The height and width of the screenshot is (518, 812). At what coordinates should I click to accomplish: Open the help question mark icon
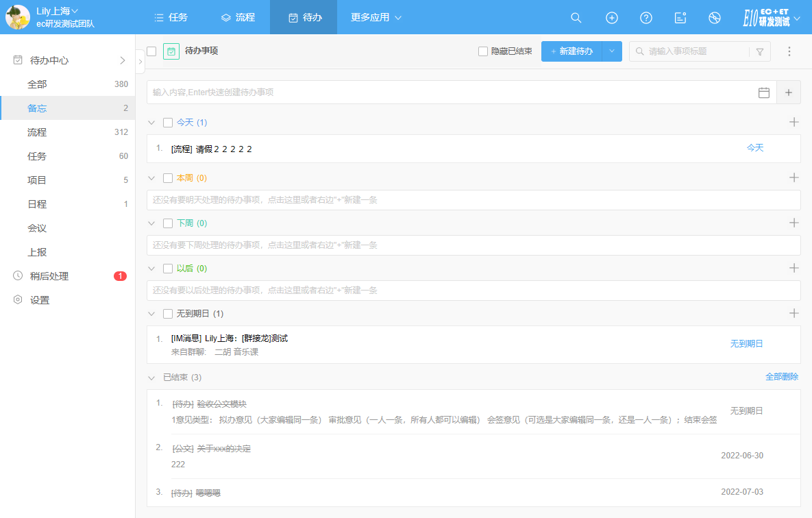646,18
